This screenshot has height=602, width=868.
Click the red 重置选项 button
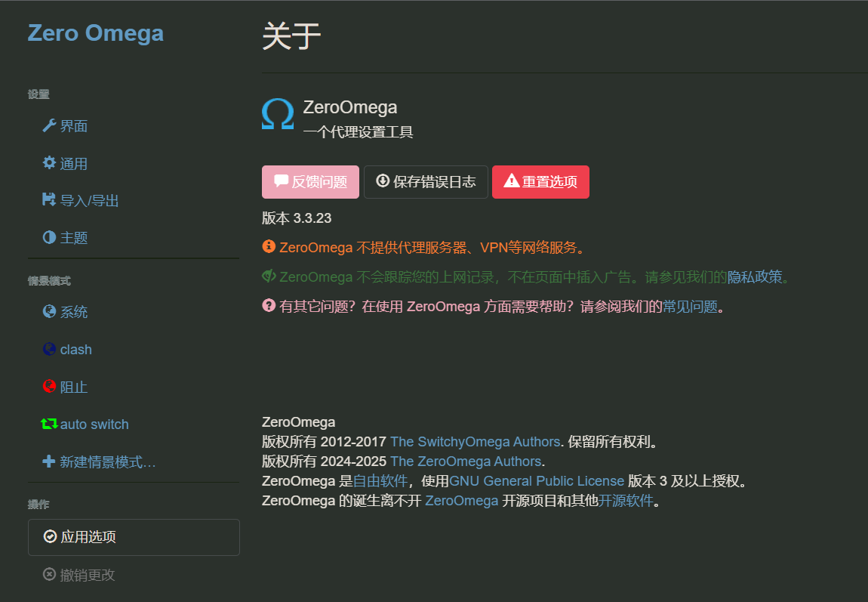(x=540, y=181)
